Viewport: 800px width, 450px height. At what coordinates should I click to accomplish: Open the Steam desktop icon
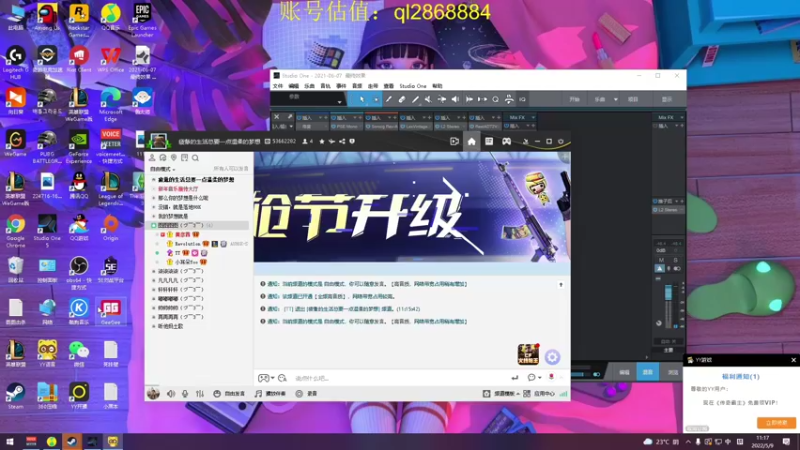click(x=15, y=396)
